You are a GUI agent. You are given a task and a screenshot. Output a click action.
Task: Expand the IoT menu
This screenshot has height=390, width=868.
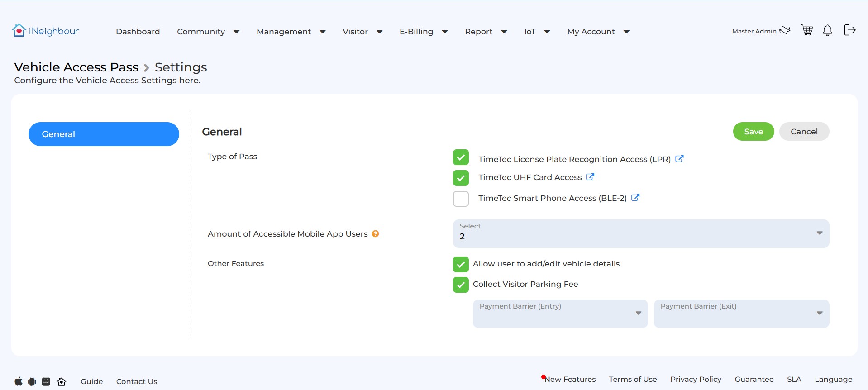[537, 32]
